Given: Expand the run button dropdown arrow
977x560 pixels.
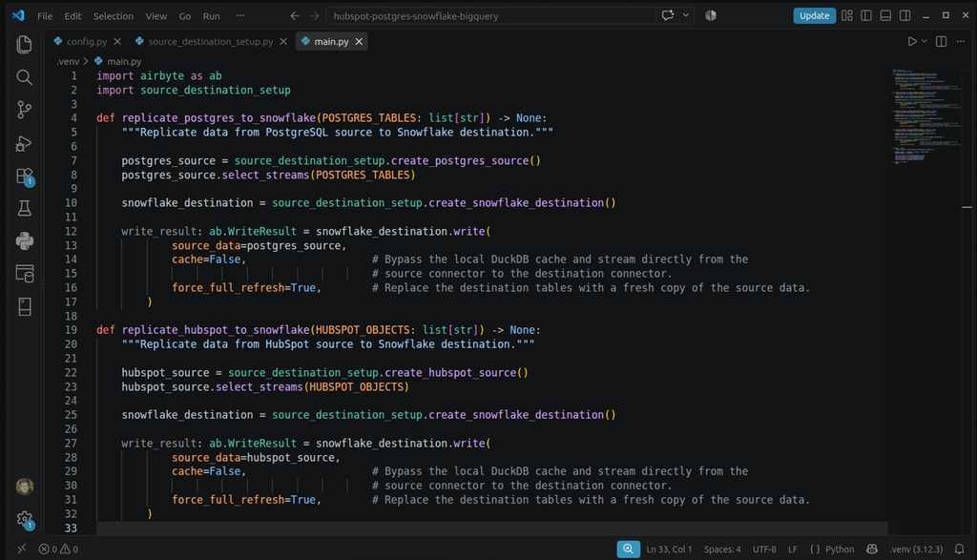Looking at the screenshot, I should (x=924, y=41).
